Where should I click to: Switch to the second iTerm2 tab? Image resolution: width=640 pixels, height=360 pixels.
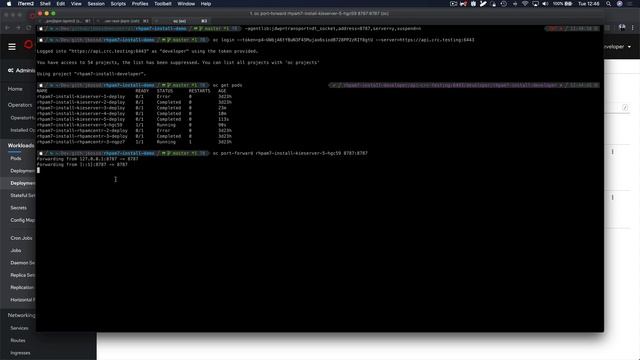pos(124,21)
